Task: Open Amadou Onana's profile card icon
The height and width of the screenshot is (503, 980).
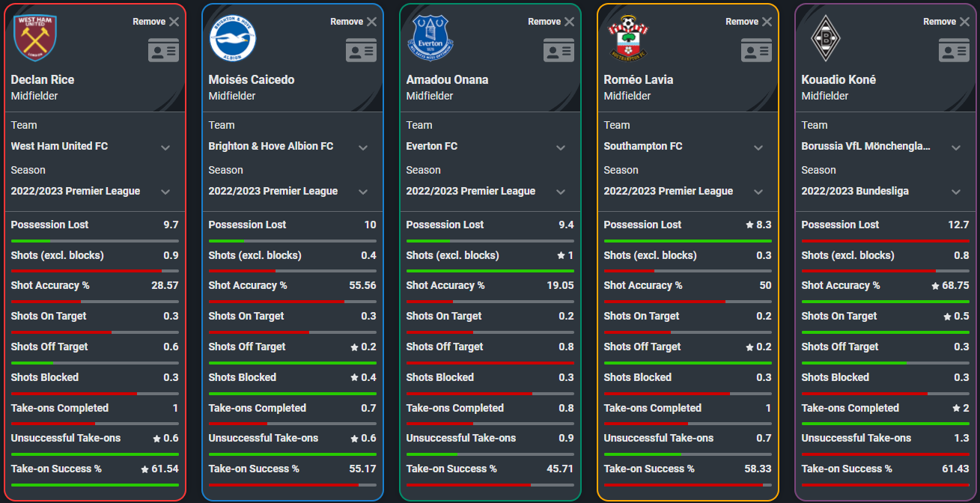Action: [x=559, y=50]
